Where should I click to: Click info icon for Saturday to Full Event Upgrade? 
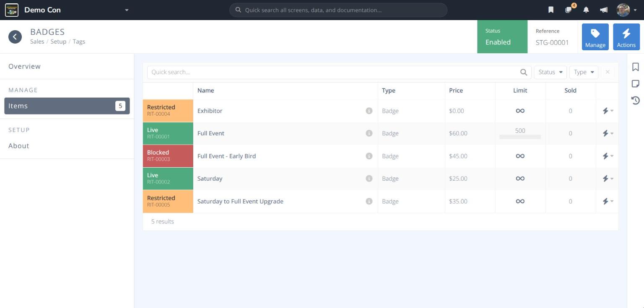pos(369,201)
